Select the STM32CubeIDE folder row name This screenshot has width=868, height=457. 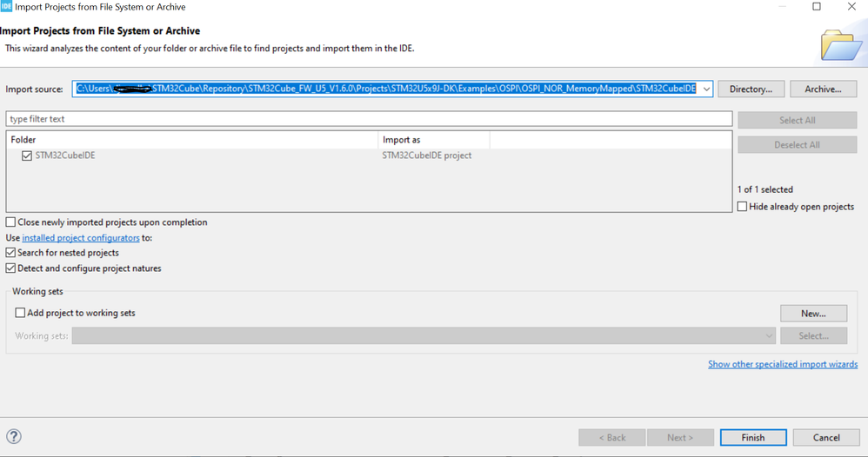[x=65, y=156]
